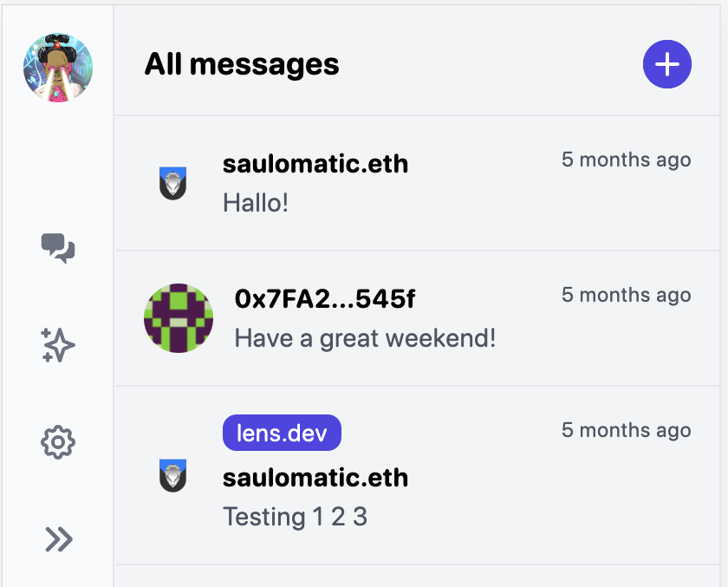Click the shield avatar beside the Hallo! message
The height and width of the screenshot is (587, 728).
tap(173, 183)
